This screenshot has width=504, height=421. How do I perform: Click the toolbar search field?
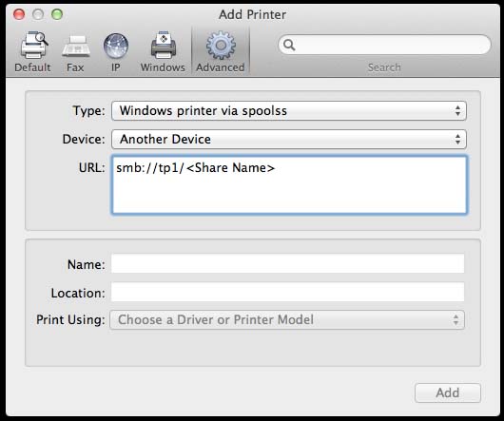(x=384, y=45)
